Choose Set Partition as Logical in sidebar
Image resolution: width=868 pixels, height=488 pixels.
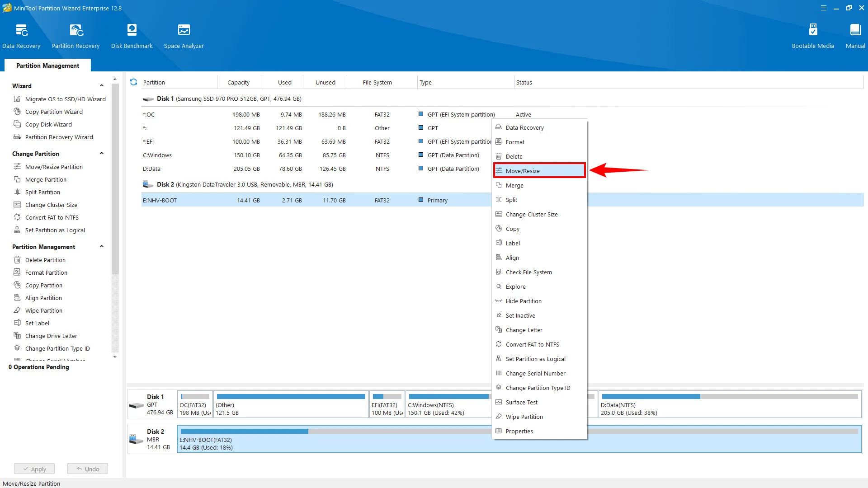[49, 230]
